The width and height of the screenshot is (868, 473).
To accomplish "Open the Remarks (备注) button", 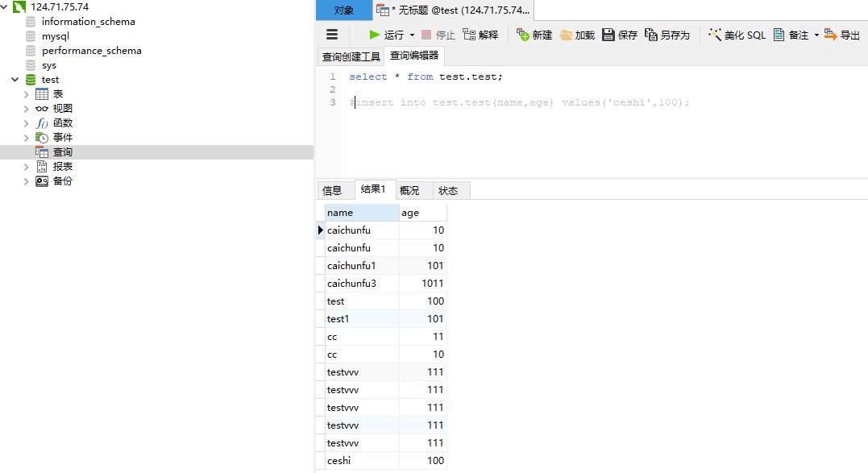I will point(791,35).
